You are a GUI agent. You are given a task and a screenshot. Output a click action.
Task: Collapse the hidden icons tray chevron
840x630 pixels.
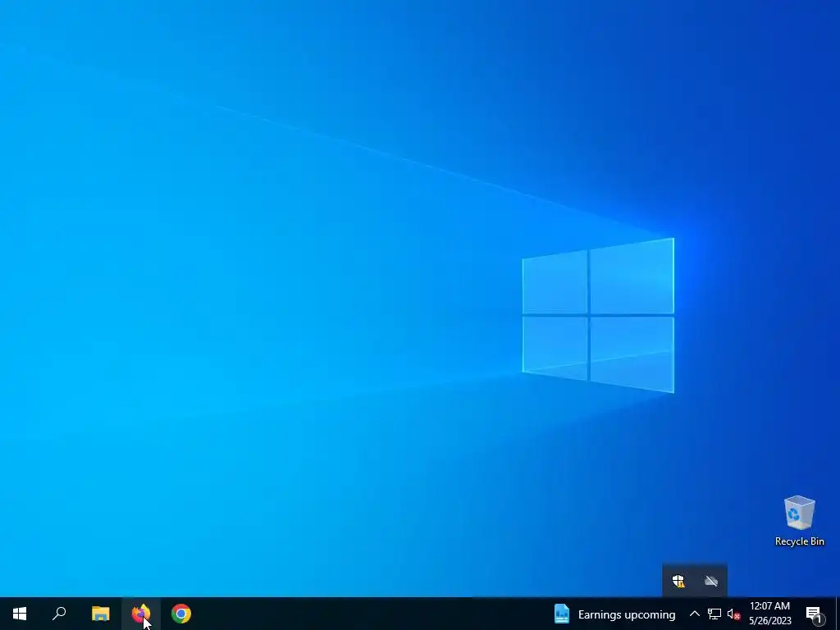coord(694,614)
